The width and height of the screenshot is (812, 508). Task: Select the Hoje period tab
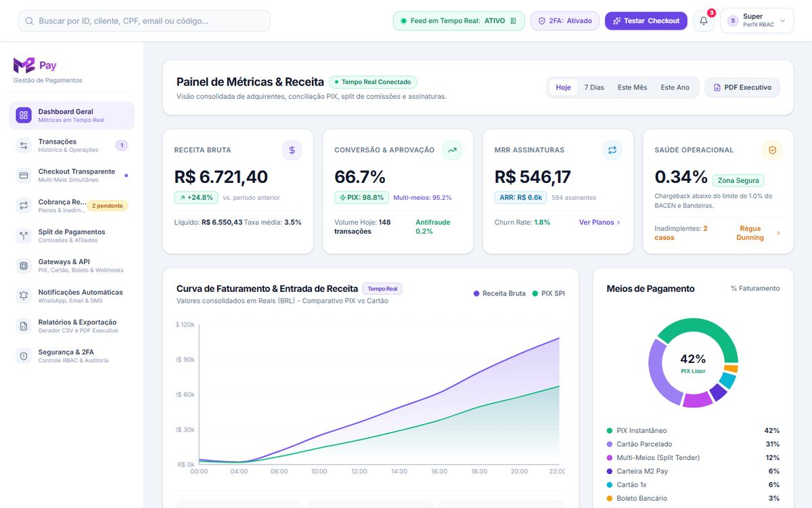point(563,87)
